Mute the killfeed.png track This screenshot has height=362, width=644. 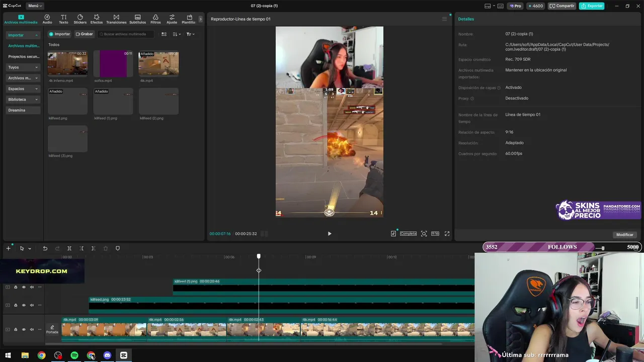[x=32, y=305]
